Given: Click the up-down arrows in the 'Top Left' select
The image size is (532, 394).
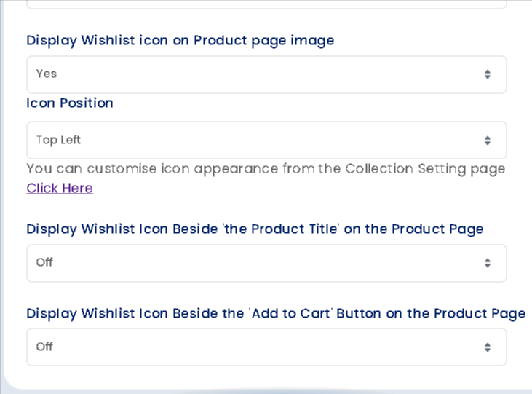Looking at the screenshot, I should [x=487, y=141].
